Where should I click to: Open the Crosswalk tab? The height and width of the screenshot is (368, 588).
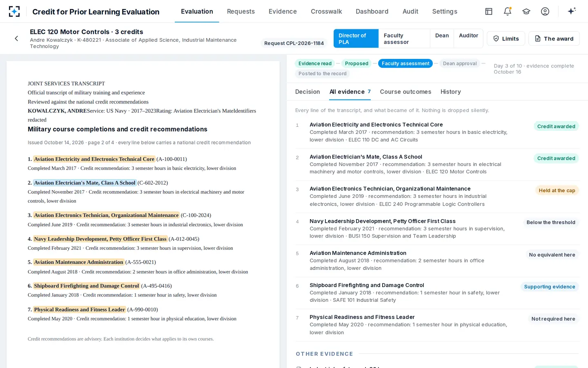(x=326, y=11)
